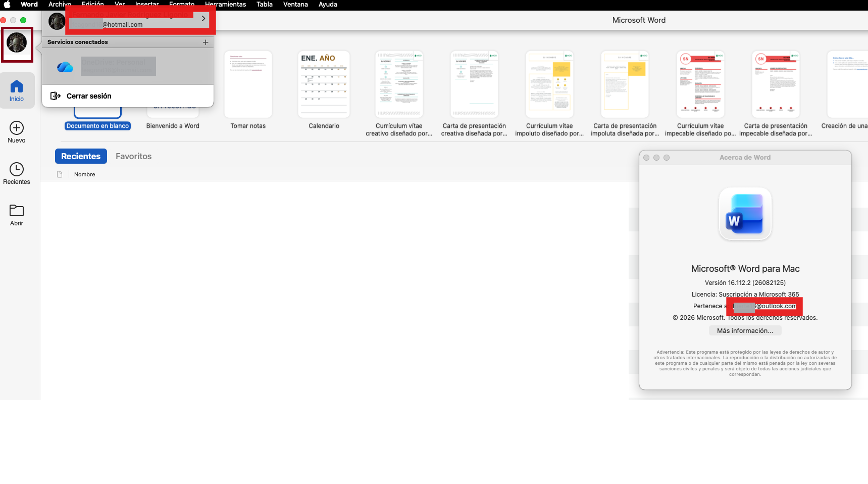Viewport: 868px width, 484px height.
Task: Go to Inicio in the sidebar
Action: [x=17, y=91]
